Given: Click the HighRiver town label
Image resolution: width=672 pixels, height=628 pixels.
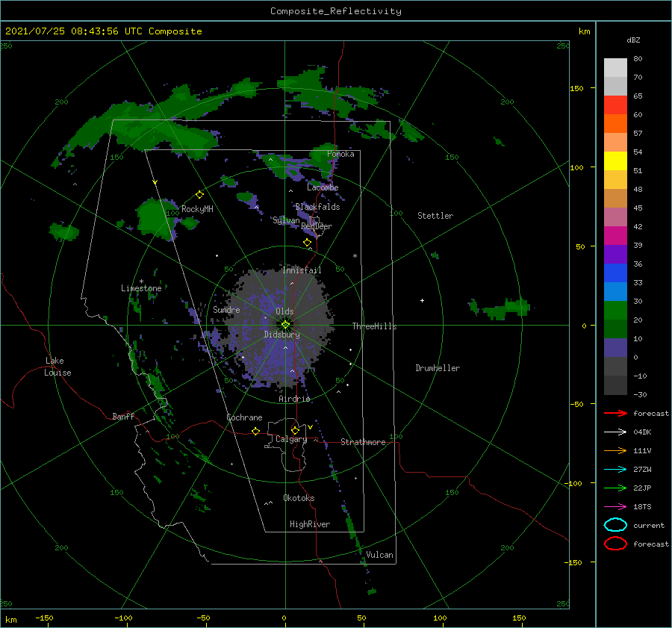Looking at the screenshot, I should tap(310, 524).
